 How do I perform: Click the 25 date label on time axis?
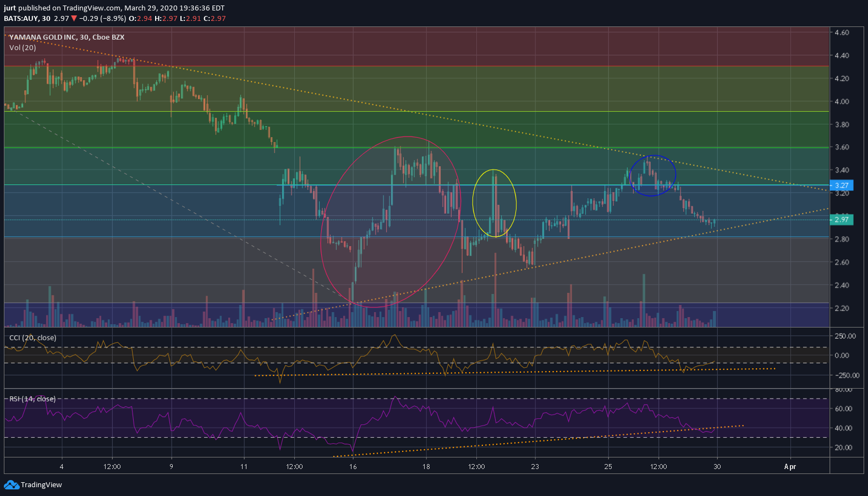pos(608,467)
